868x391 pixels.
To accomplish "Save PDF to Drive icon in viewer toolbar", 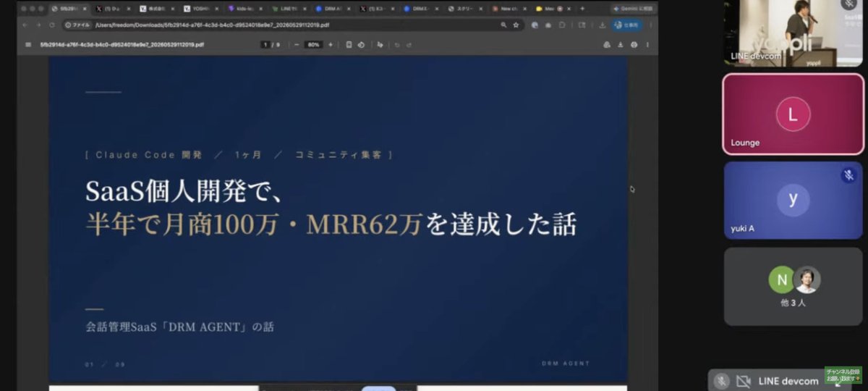I will click(607, 44).
